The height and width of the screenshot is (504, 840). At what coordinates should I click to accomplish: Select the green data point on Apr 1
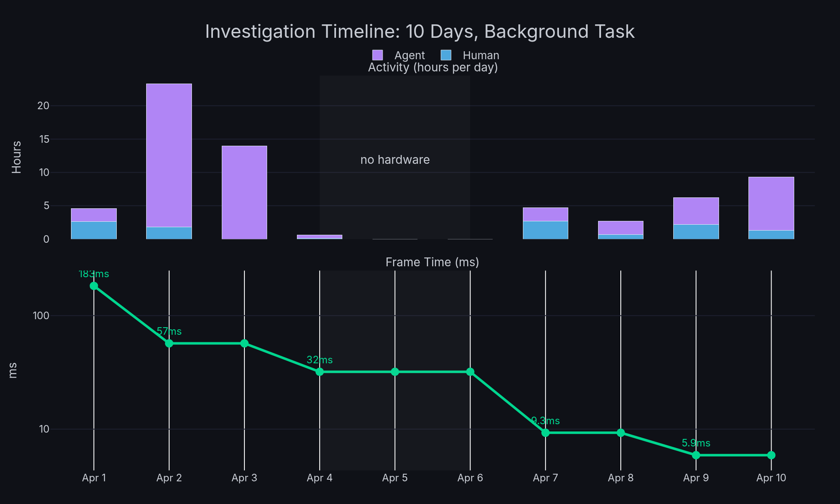coord(93,286)
